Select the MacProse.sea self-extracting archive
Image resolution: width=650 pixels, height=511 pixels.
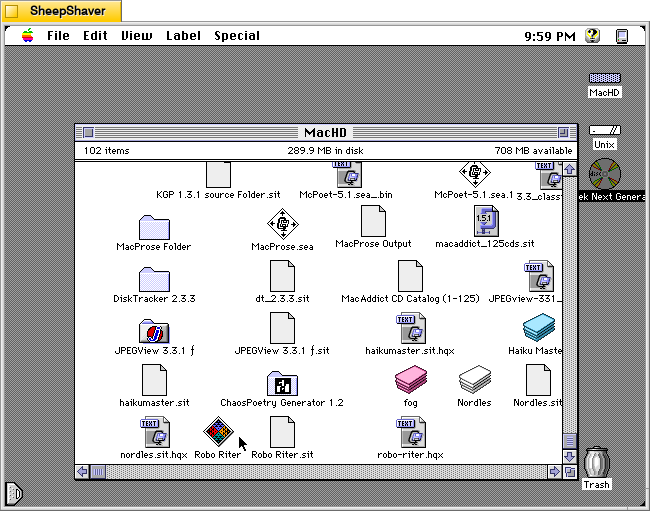pyautogui.click(x=283, y=224)
